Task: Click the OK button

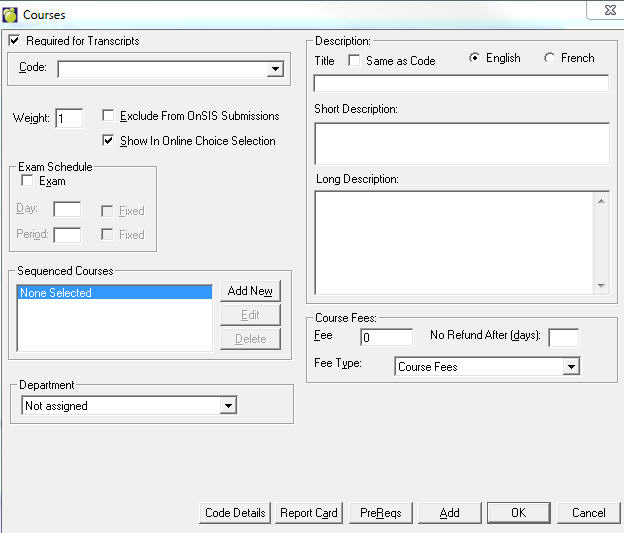Action: coord(518,513)
